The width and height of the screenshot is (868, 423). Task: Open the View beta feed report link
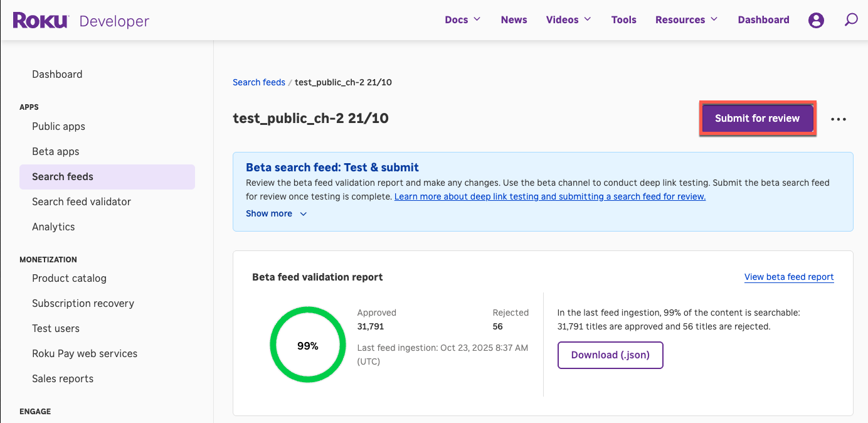coord(789,277)
